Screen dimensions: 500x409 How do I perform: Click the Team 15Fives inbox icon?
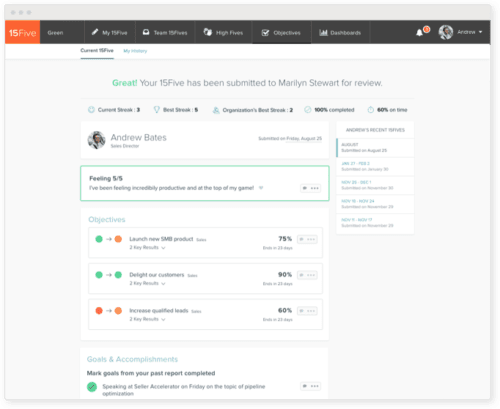146,32
